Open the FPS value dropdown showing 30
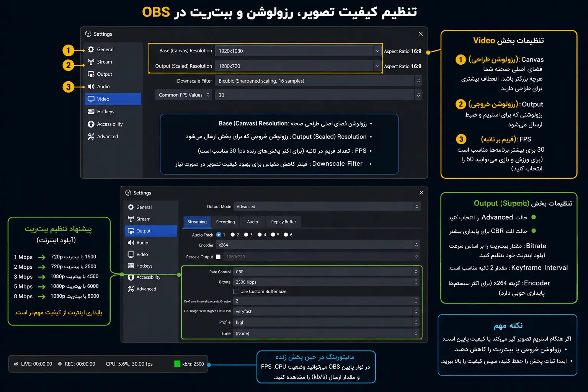The height and width of the screenshot is (392, 588). pos(318,95)
